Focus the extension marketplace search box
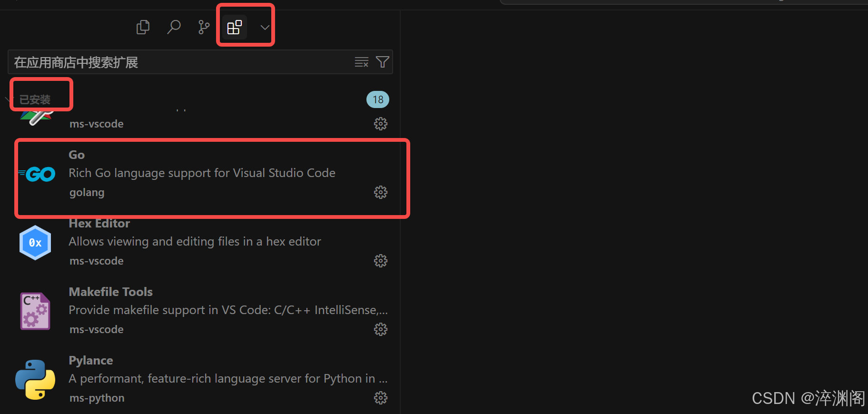This screenshot has width=868, height=414. pyautogui.click(x=200, y=62)
